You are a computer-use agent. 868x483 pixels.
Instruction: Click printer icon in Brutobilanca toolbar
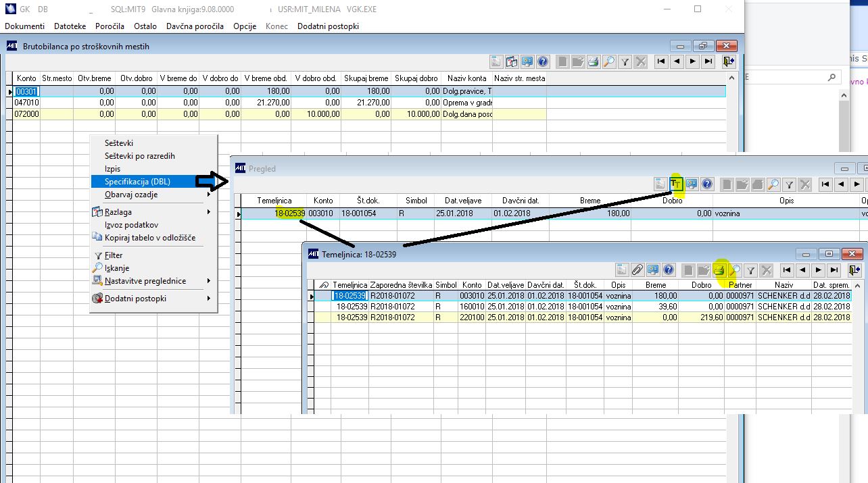[x=593, y=61]
